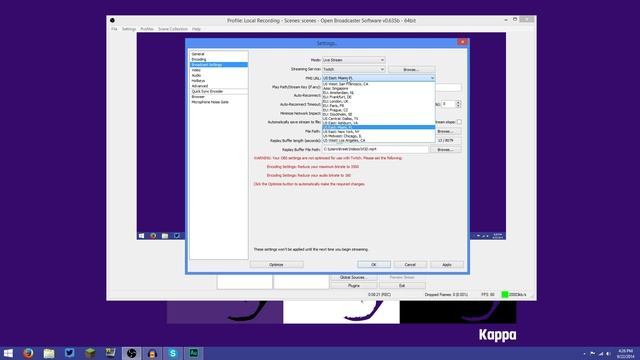The height and width of the screenshot is (360, 640).
Task: Choose EU: Paris, FR server
Action: 379,105
